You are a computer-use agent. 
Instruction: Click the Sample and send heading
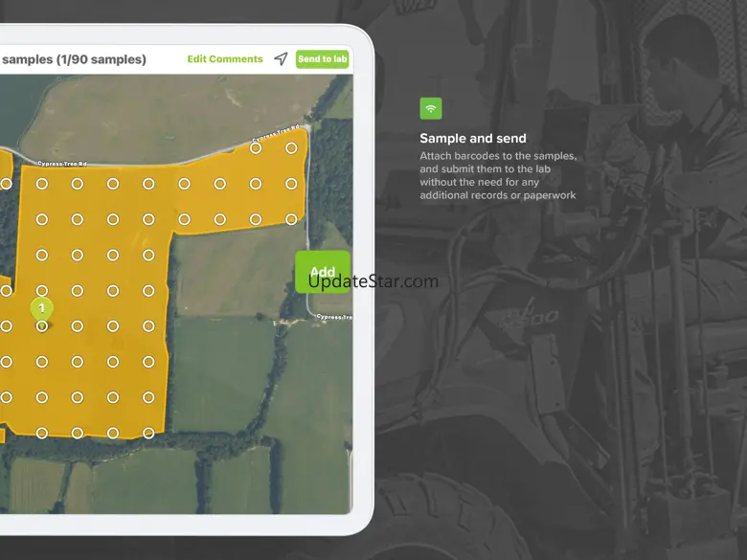coord(473,139)
